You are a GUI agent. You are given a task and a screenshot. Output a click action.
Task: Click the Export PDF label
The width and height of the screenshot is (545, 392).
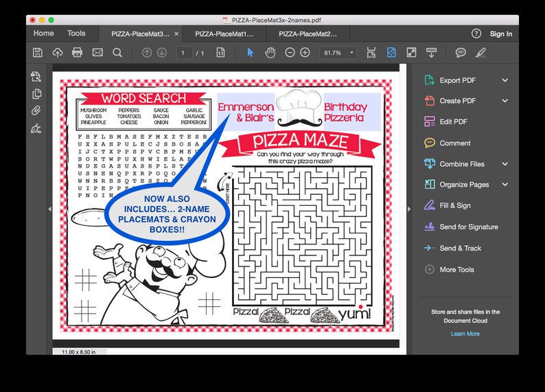457,80
